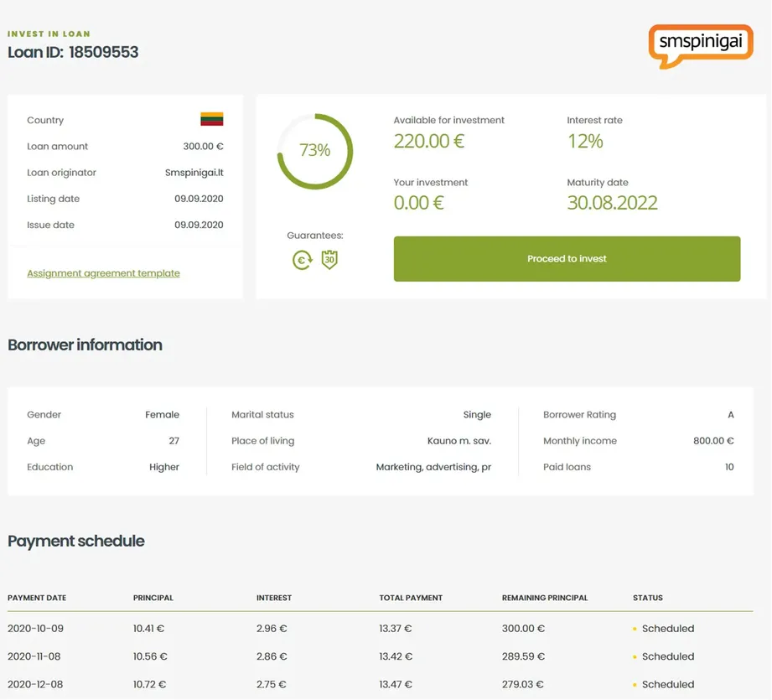Click the interest amount 2.96 €
This screenshot has width=772, height=700.
click(272, 629)
